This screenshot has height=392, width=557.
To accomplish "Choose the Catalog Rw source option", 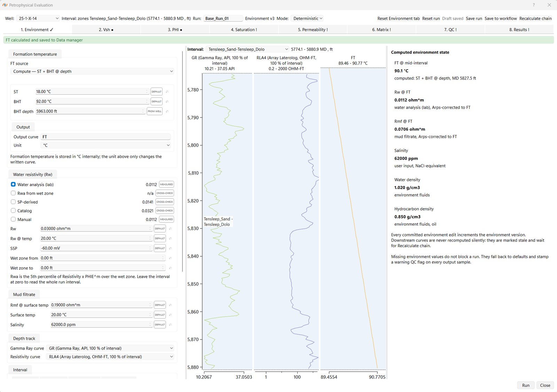I will click(x=13, y=211).
